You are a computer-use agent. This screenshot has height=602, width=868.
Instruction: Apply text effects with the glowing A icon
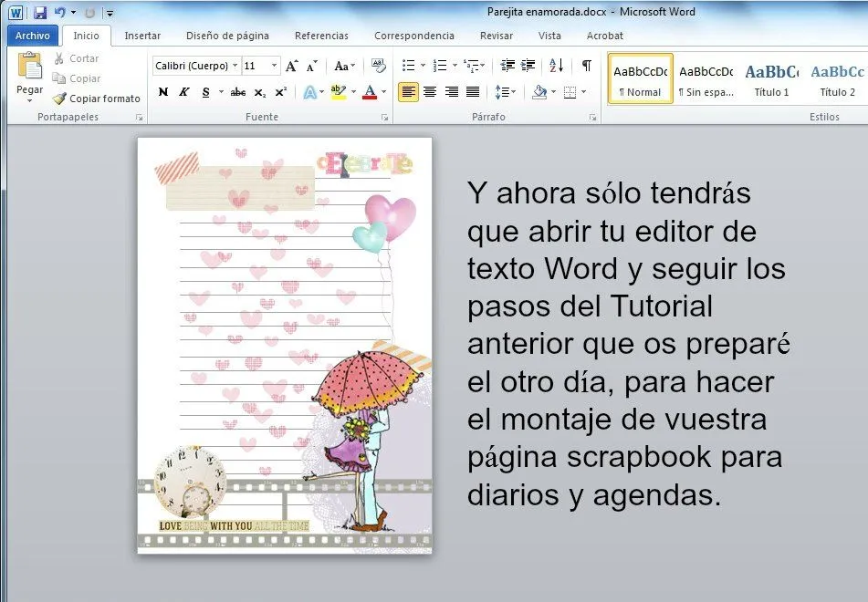point(310,92)
